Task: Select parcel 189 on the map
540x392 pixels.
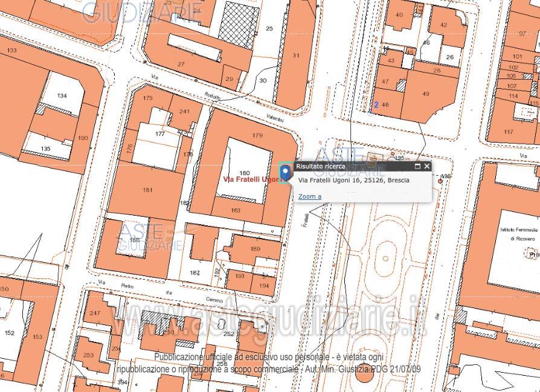Action: pos(255,248)
